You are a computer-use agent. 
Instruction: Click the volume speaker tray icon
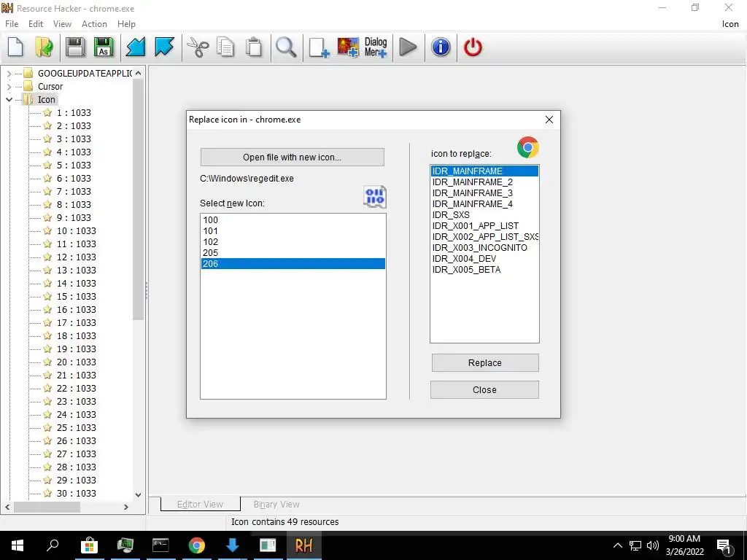tap(653, 545)
